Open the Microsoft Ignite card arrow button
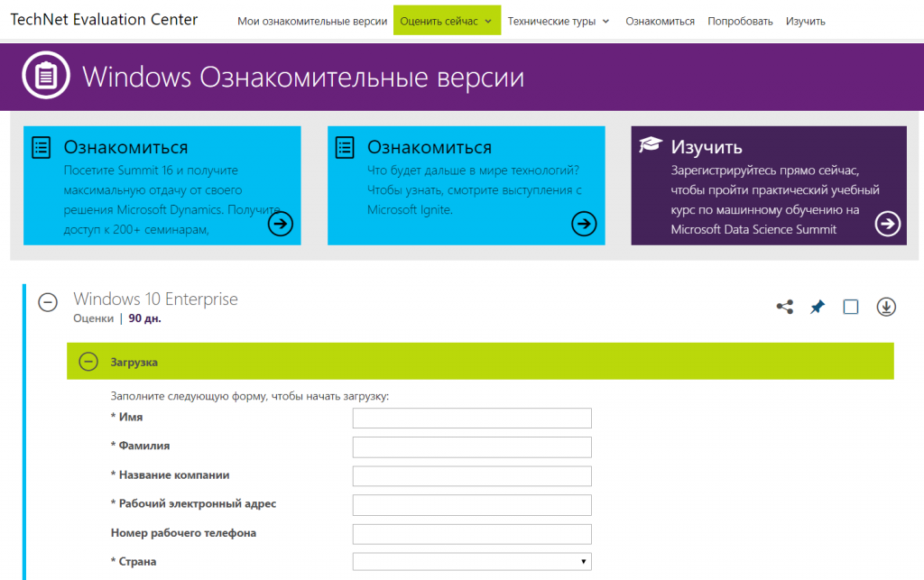This screenshot has width=924, height=580. 584,224
